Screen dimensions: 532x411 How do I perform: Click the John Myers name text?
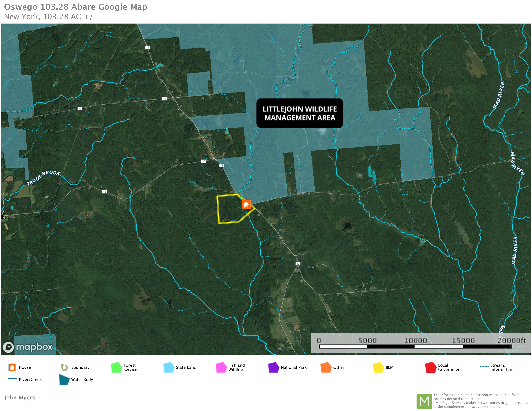pyautogui.click(x=20, y=397)
